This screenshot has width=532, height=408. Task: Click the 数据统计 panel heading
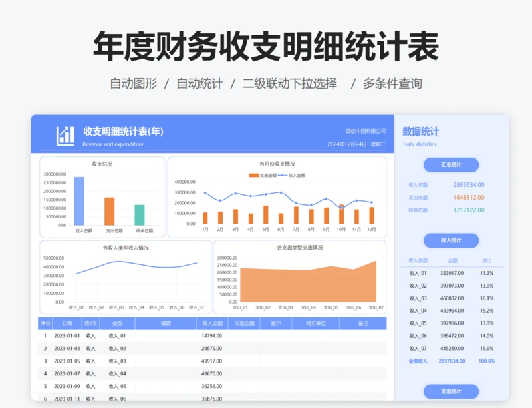pos(421,132)
